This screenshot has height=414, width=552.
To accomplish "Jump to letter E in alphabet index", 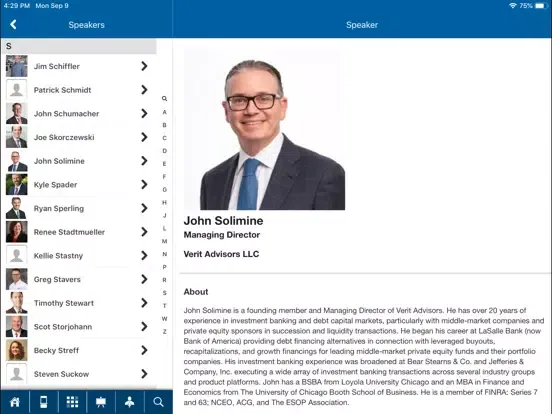I will pyautogui.click(x=164, y=164).
